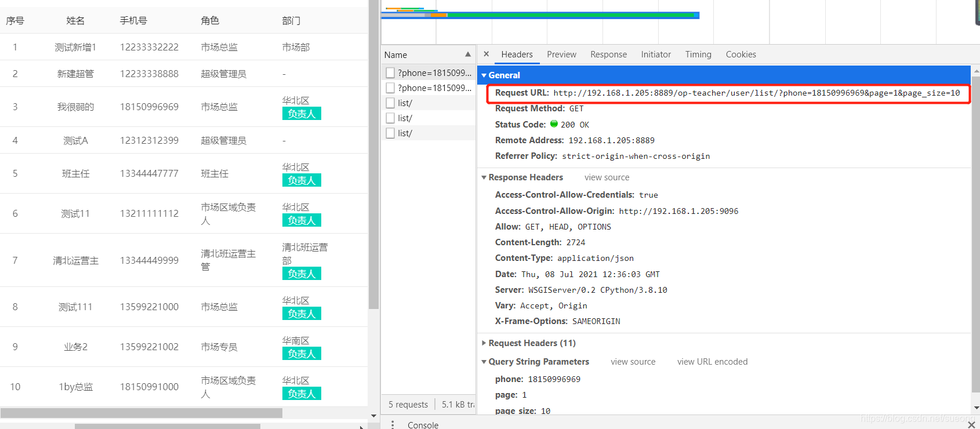Image resolution: width=980 pixels, height=429 pixels.
Task: Click the 负责人 tag in 测试111 row
Action: (x=302, y=314)
